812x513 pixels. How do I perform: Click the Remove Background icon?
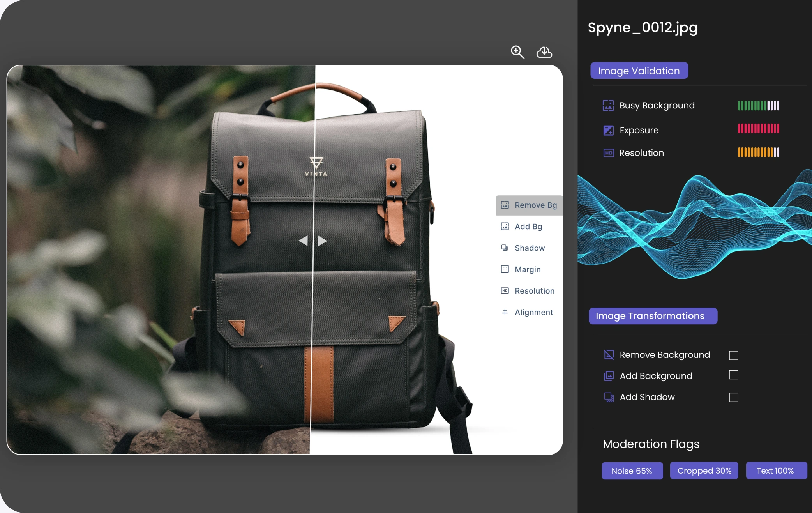609,355
